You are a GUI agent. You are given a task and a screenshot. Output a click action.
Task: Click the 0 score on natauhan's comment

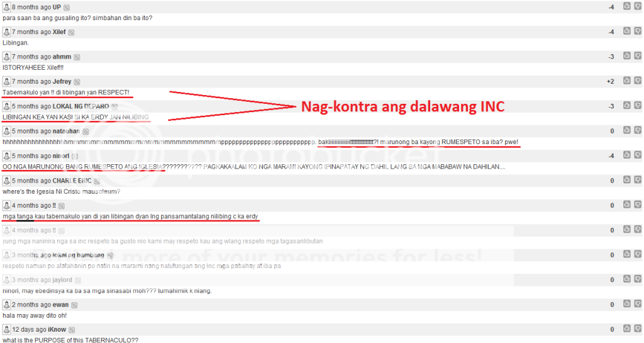(x=612, y=132)
